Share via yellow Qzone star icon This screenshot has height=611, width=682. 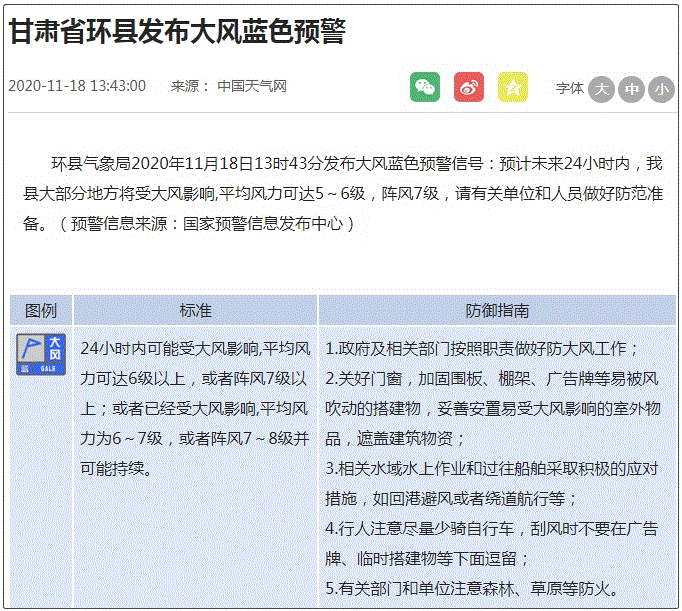[x=512, y=87]
